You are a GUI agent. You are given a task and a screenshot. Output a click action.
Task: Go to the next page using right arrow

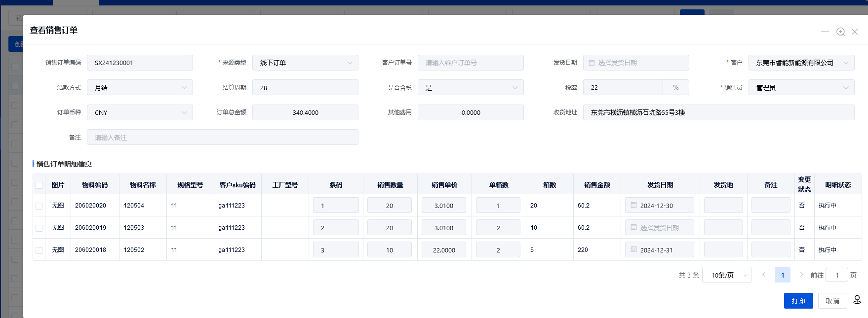(x=801, y=275)
